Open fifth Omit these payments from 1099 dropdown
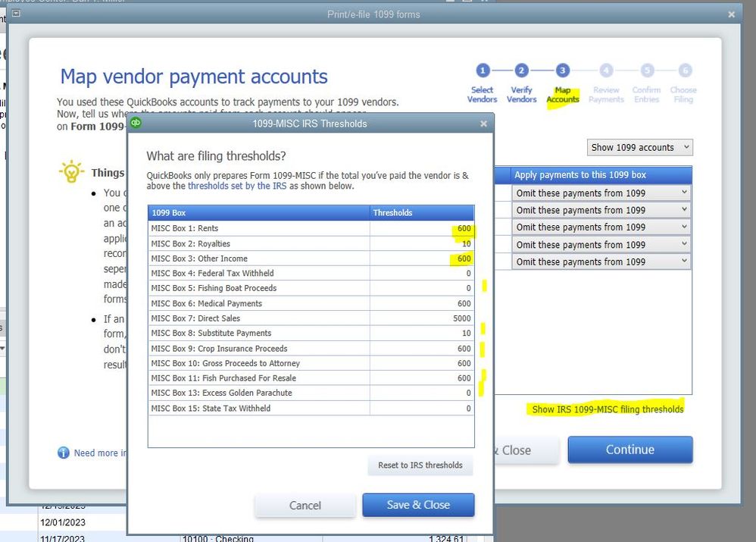The image size is (756, 542). point(601,262)
